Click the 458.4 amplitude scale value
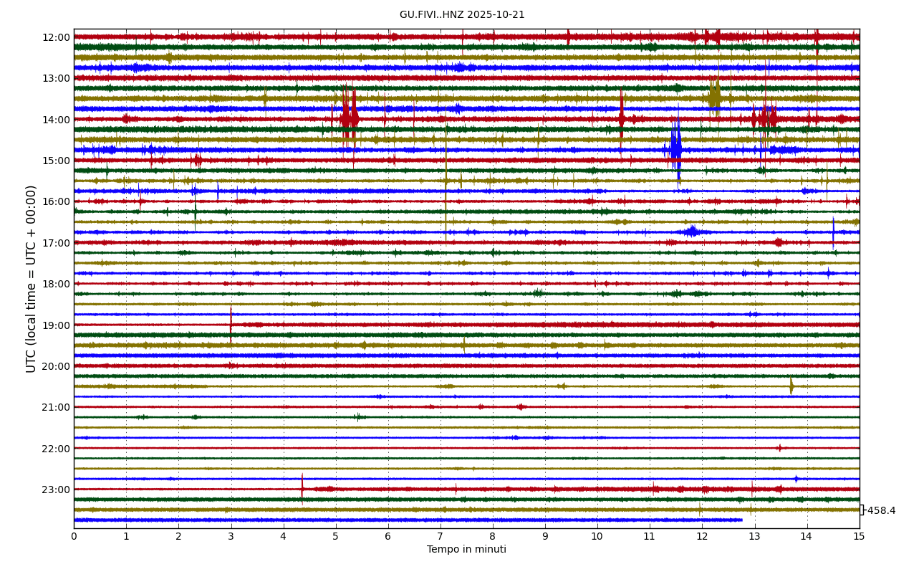Viewport: 924px width, 587px height. tap(881, 511)
